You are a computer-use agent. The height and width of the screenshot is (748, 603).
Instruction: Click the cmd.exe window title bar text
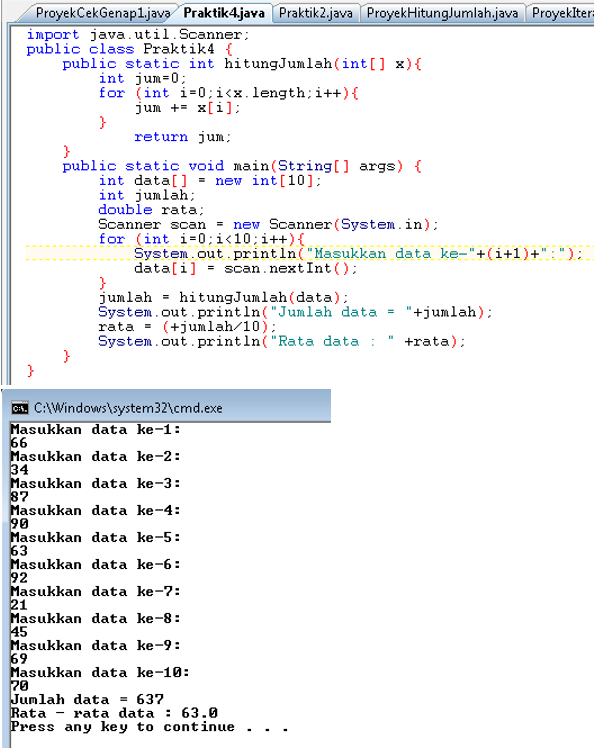tap(128, 408)
